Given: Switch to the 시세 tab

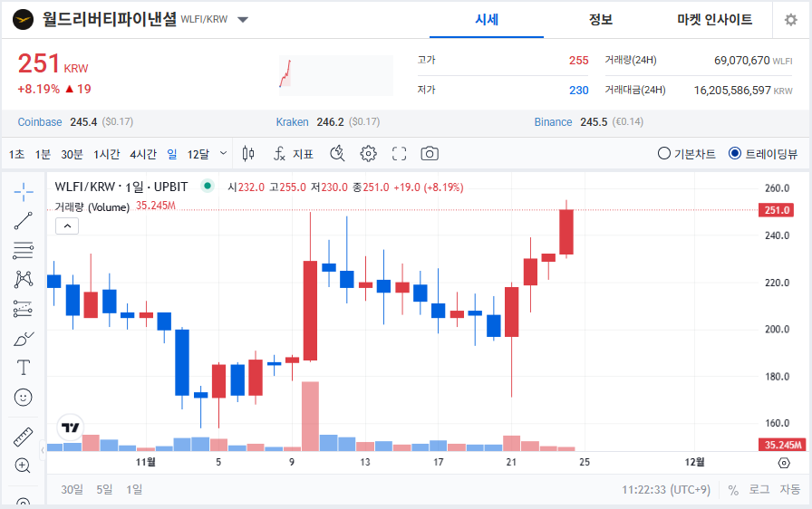Looking at the screenshot, I should pyautogui.click(x=487, y=20).
